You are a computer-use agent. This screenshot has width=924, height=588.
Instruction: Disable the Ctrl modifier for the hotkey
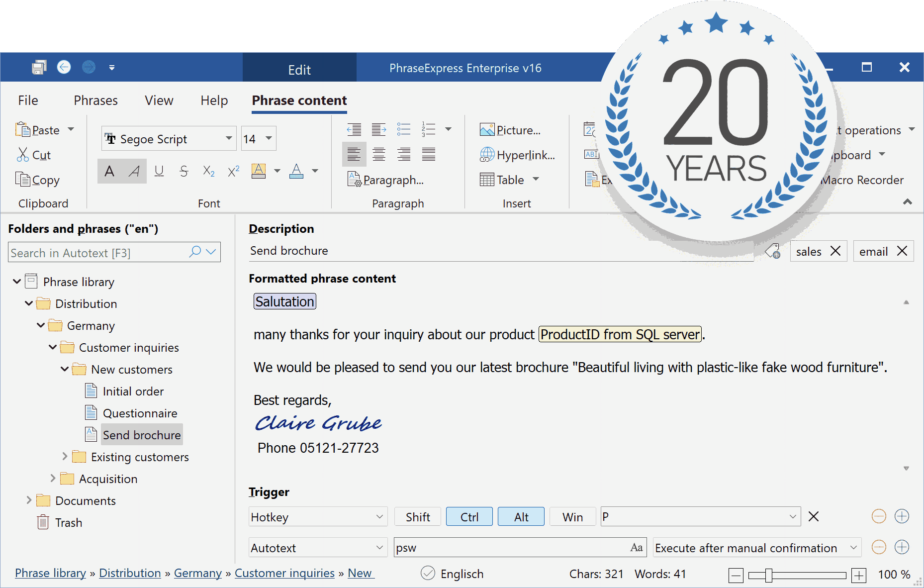(469, 516)
